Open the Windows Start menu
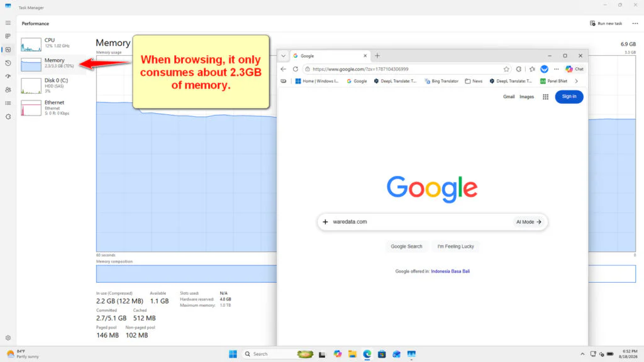The width and height of the screenshot is (644, 362). tap(233, 354)
